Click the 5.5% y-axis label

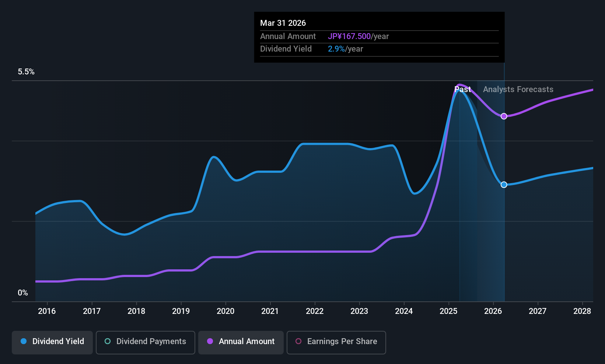coord(26,72)
